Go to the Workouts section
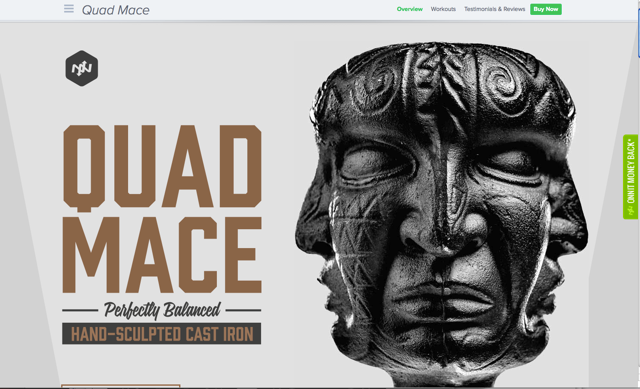This screenshot has width=640, height=389. coord(443,9)
